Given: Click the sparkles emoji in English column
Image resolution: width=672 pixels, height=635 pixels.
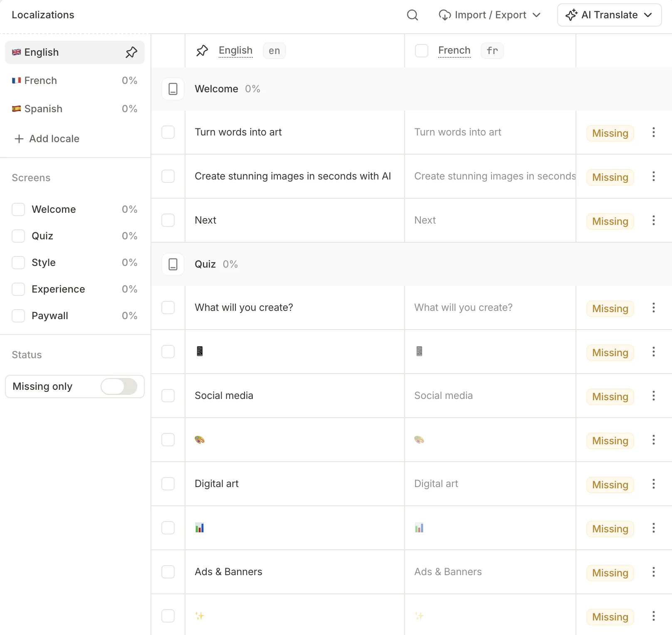Looking at the screenshot, I should (200, 616).
